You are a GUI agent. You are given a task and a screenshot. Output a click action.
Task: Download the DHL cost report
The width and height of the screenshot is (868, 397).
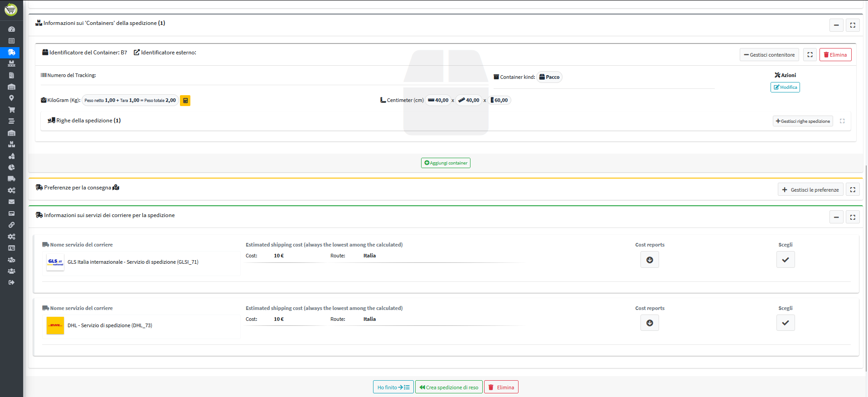coord(650,323)
